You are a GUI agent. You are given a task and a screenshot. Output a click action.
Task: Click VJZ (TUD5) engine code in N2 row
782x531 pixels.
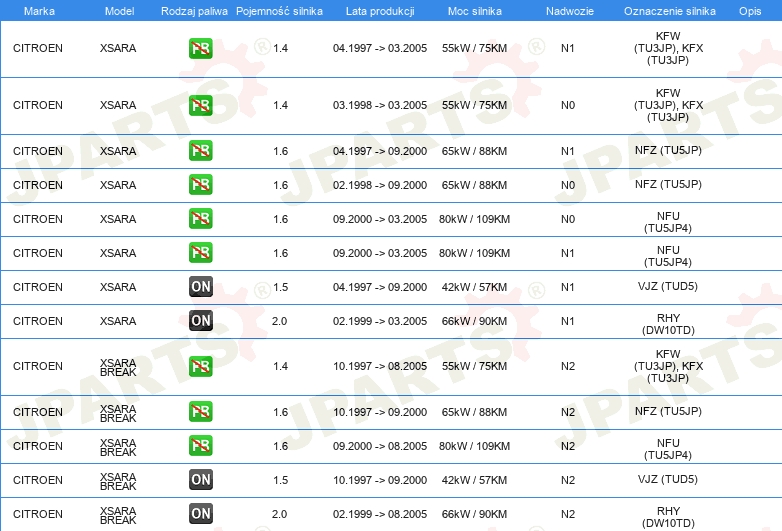coord(668,479)
